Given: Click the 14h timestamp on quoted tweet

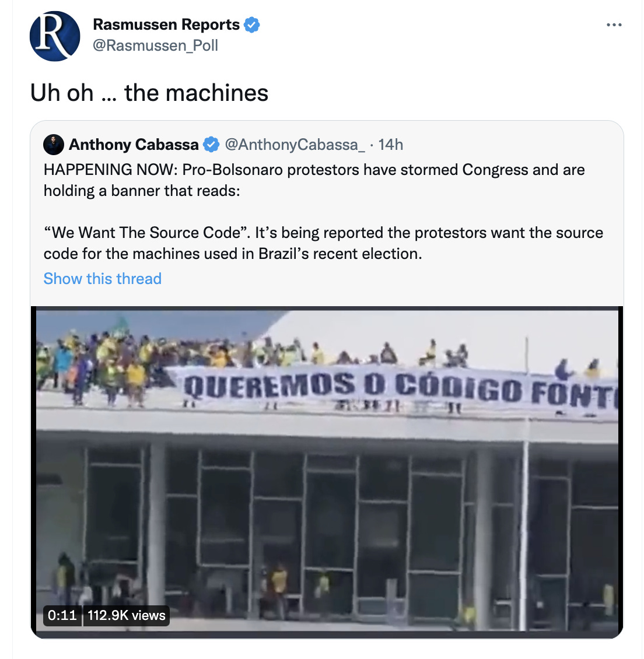Looking at the screenshot, I should tap(390, 145).
